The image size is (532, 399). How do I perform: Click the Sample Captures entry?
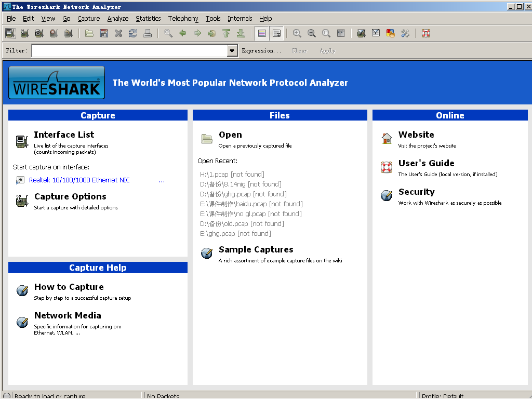[x=256, y=250]
